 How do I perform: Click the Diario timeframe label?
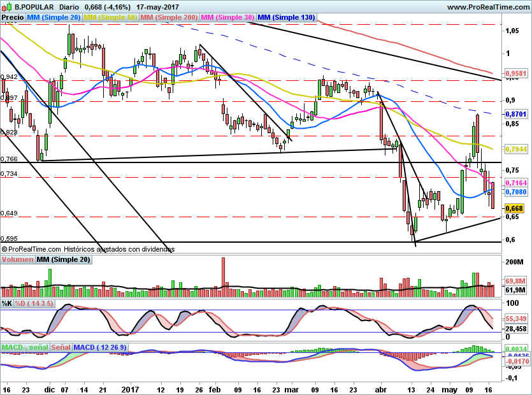click(x=69, y=7)
